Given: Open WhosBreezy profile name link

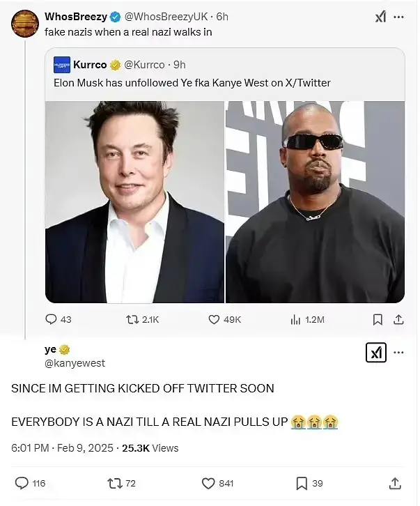Looking at the screenshot, I should pos(75,17).
